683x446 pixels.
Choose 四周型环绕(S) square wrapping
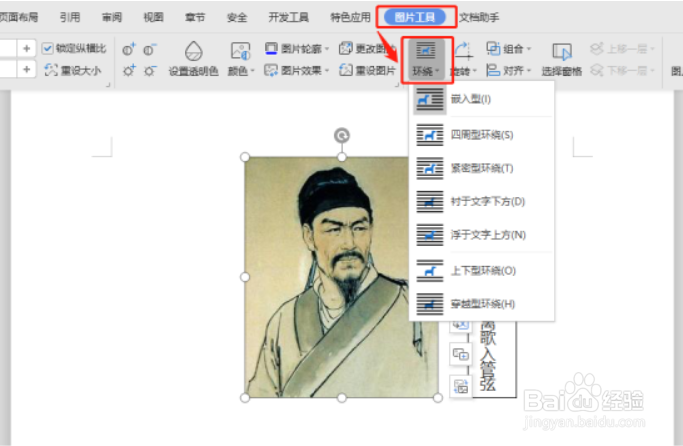pyautogui.click(x=481, y=135)
